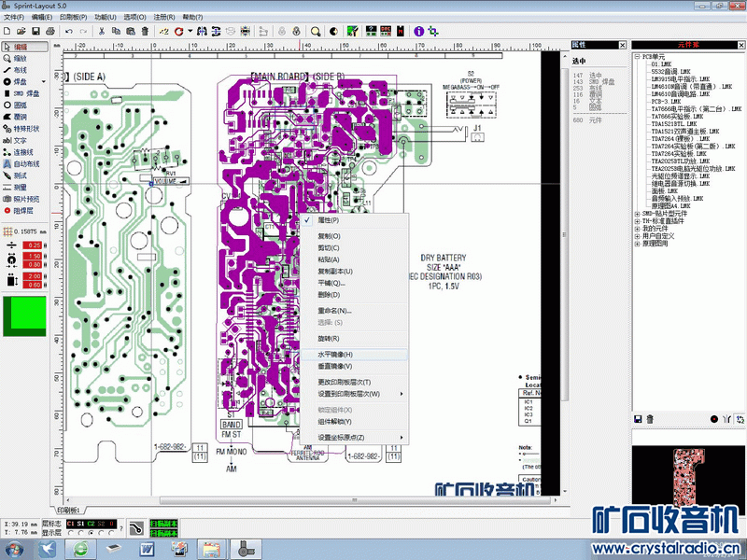The image size is (747, 560).
Task: Toggle checked 属性(P) context menu entry
Action: tap(355, 220)
